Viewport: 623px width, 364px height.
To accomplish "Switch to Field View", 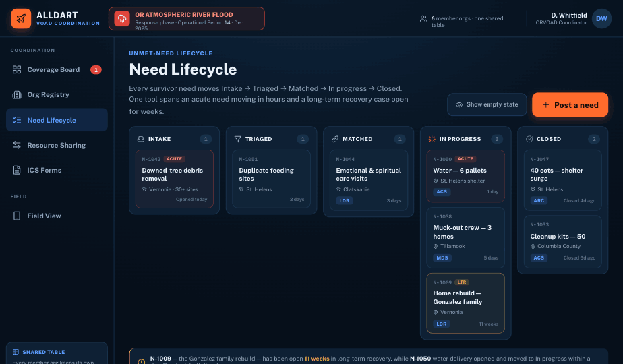I will [57, 216].
